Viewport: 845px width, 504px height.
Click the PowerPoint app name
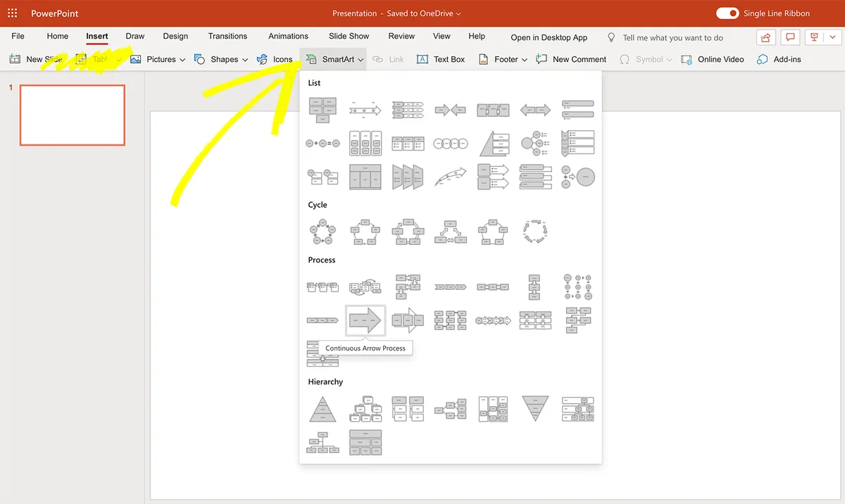point(55,13)
